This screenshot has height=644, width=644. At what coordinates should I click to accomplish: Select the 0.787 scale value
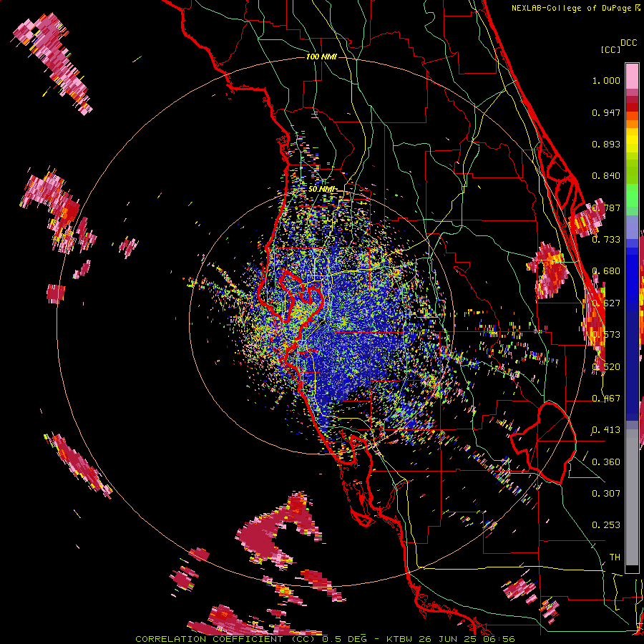tap(606, 208)
